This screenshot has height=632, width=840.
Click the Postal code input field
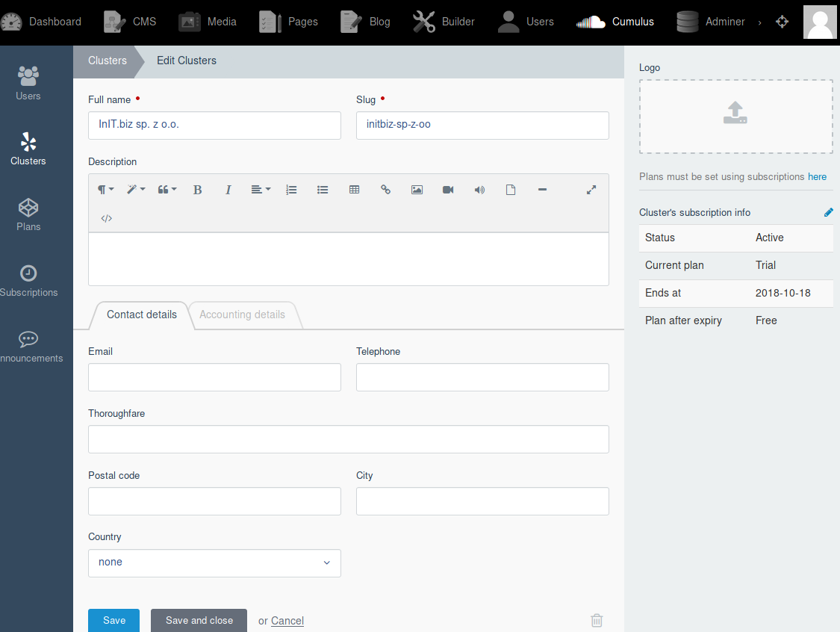[214, 501]
